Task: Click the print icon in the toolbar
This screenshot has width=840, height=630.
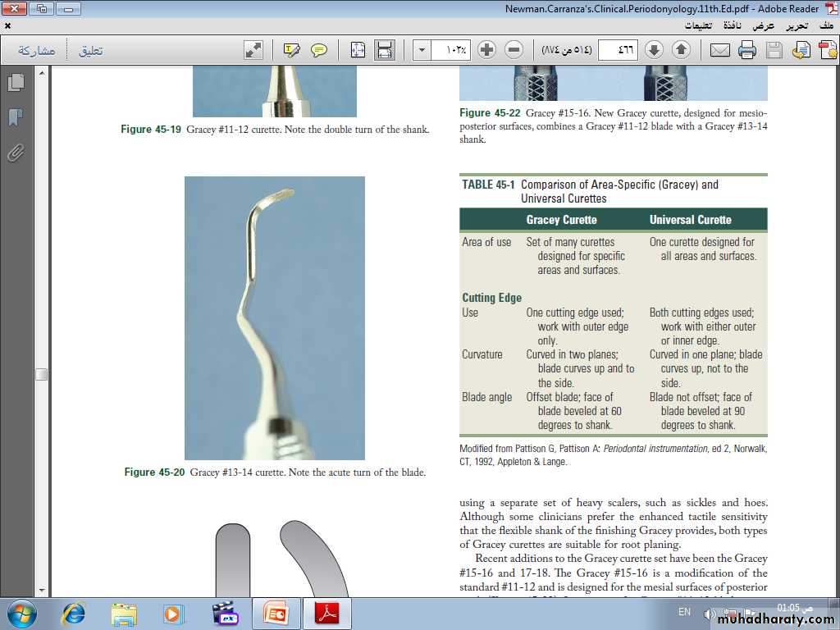Action: (x=746, y=50)
